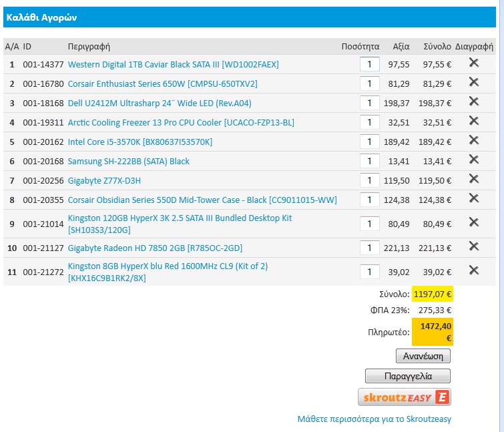Viewport: 504px width, 432px height.
Task: Click quantity field for Dell U2412M
Action: 369,103
